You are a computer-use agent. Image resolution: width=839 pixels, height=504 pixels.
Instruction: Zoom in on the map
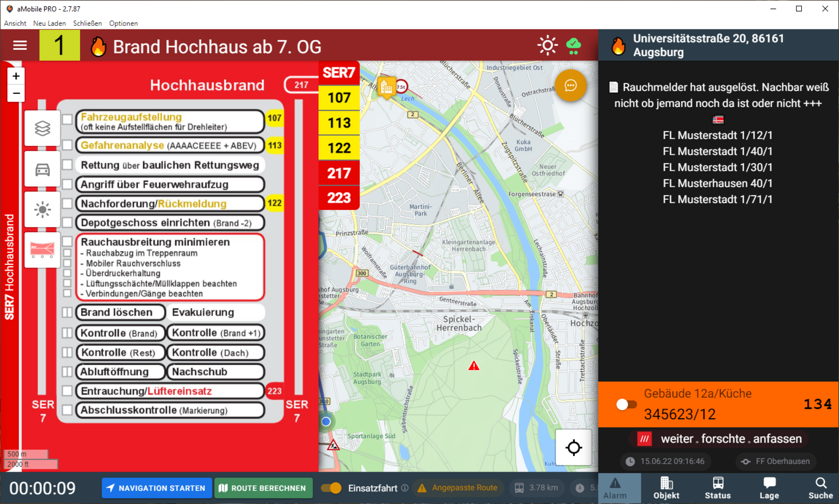click(16, 76)
